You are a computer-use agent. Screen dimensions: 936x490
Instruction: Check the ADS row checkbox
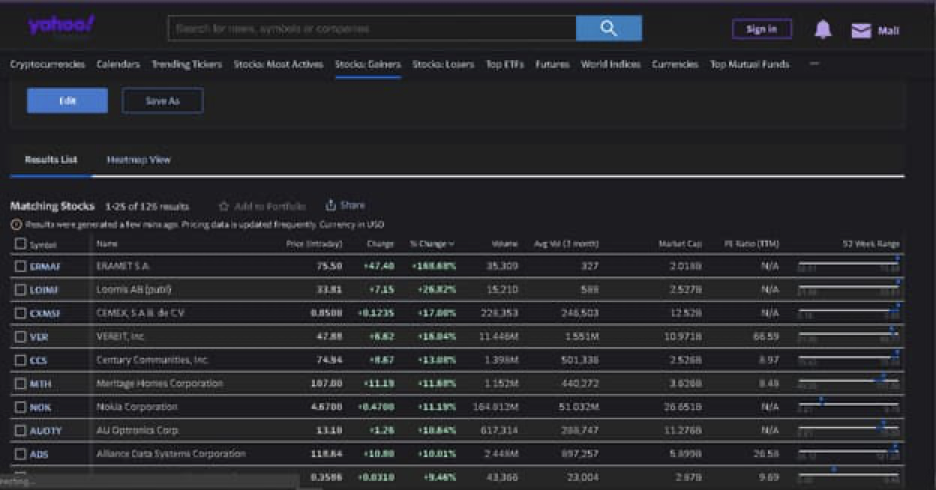point(20,454)
